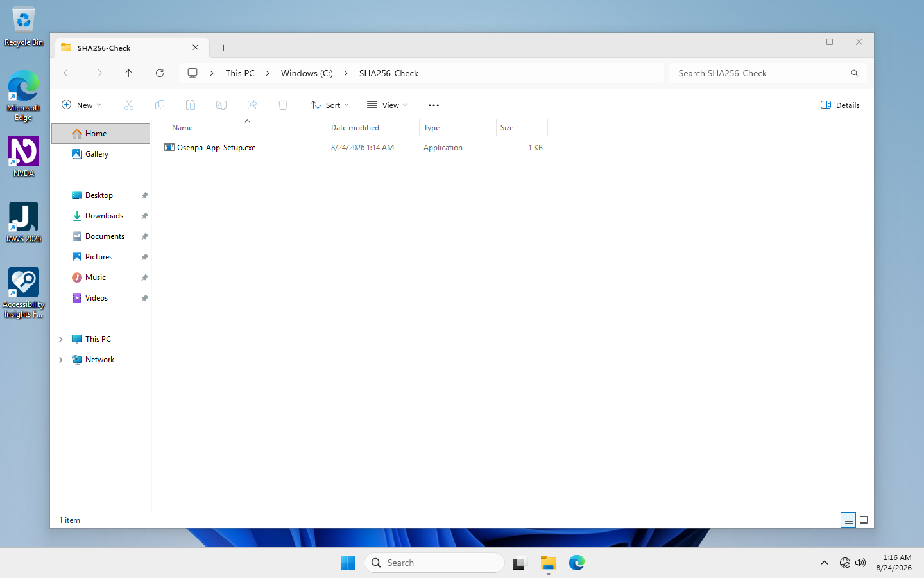The width and height of the screenshot is (924, 578).
Task: Go up one folder level
Action: coord(129,73)
